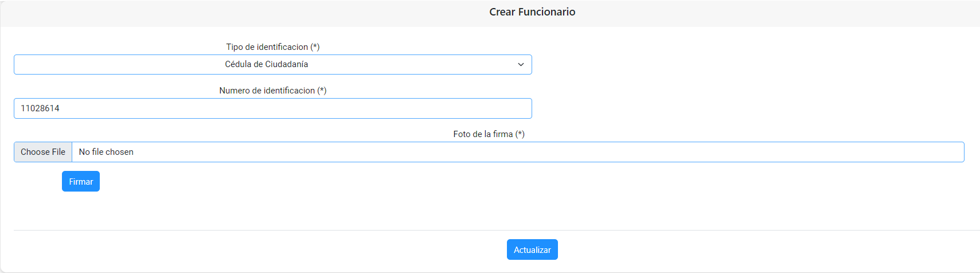The image size is (980, 273).
Task: Click the asterisk in the Tipo de identificacion label
Action: (315, 46)
